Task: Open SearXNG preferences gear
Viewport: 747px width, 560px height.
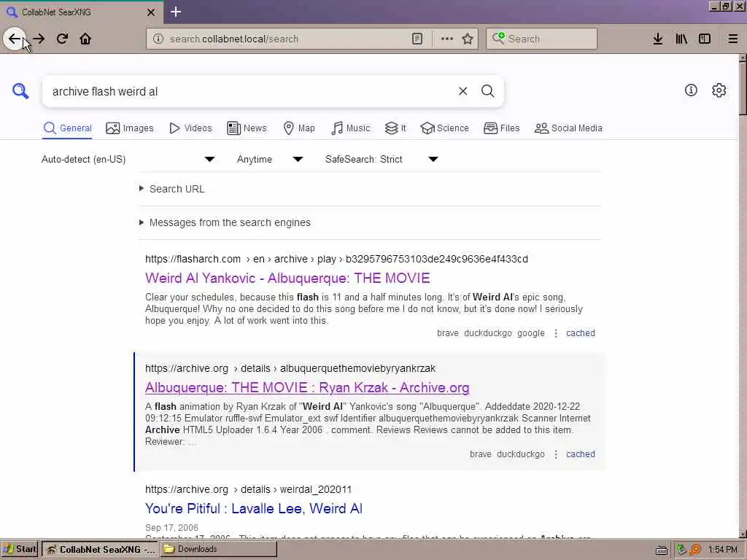Action: click(719, 90)
